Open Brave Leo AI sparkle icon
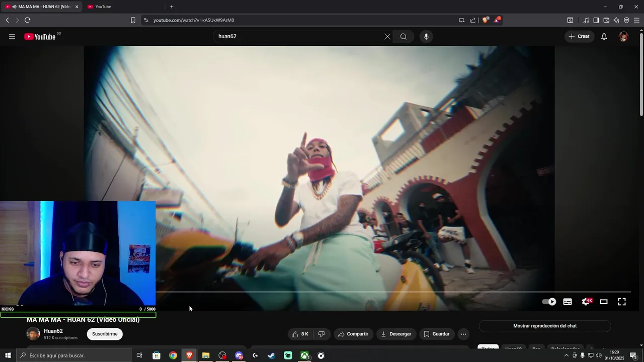The image size is (644, 362). [616, 20]
